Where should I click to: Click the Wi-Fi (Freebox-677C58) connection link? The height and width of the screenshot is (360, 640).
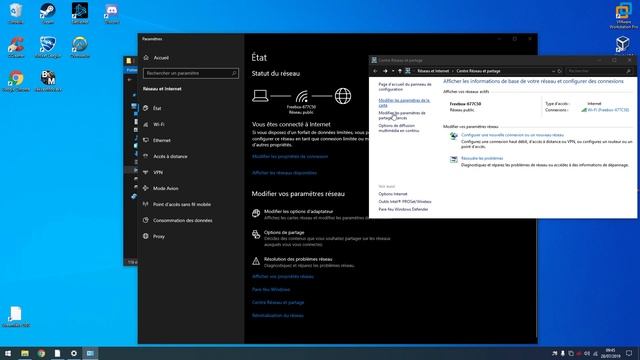[x=608, y=110]
